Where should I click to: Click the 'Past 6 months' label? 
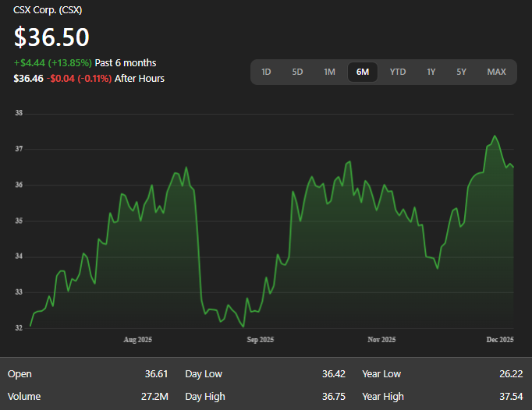tap(126, 62)
